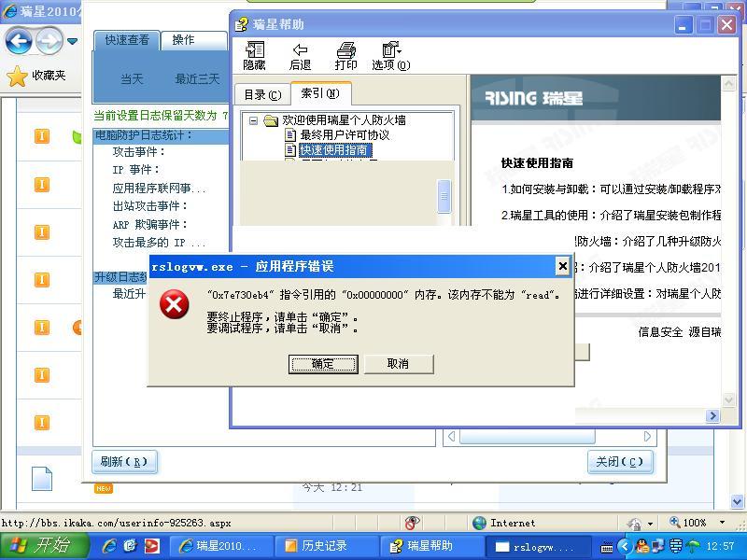Open the protected mode status dropdown arrow
This screenshot has width=747, height=560.
pos(650,524)
